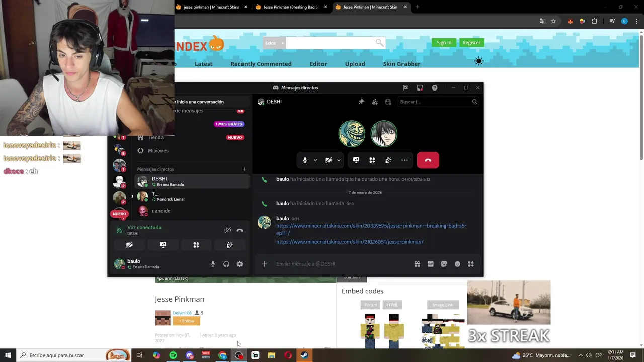This screenshot has height=362, width=644.
Task: Share screen from the Discord call bar
Action: (x=356, y=160)
